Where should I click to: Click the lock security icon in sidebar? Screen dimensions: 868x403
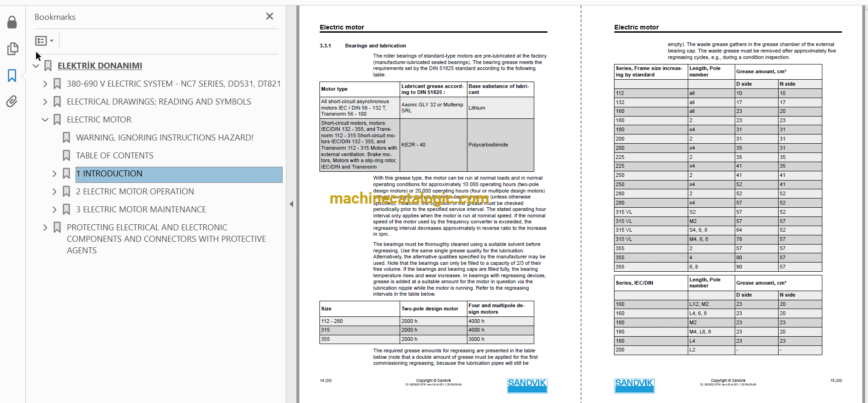tap(12, 22)
